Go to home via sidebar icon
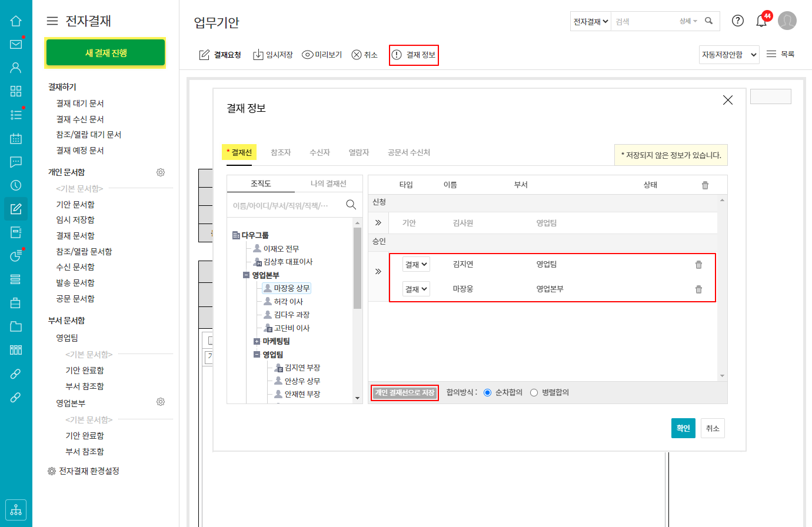The image size is (812, 527). click(16, 21)
